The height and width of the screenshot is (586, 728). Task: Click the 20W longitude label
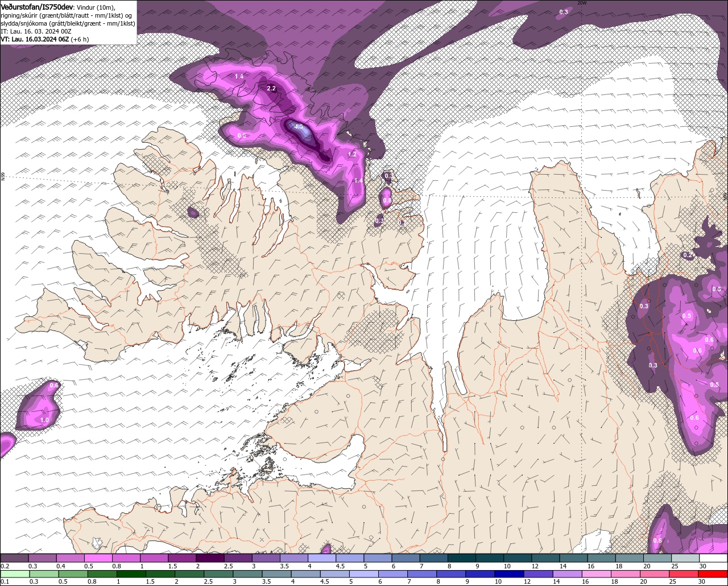581,3
